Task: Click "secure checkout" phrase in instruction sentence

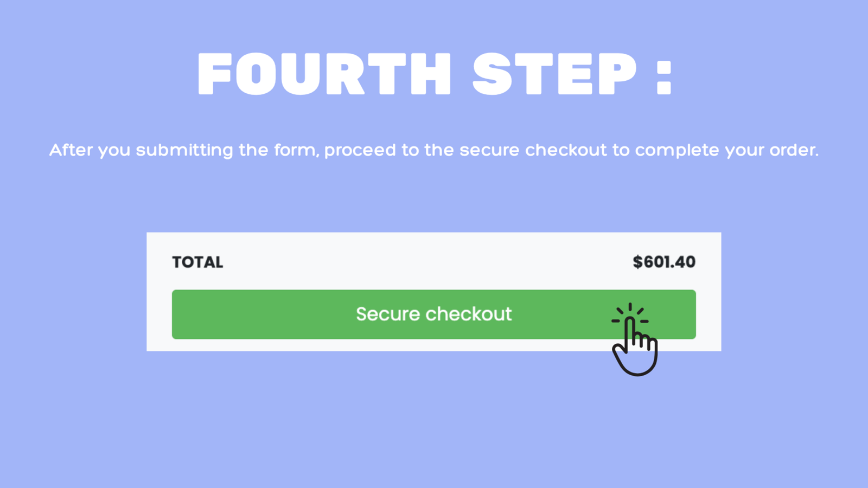Action: coord(533,150)
